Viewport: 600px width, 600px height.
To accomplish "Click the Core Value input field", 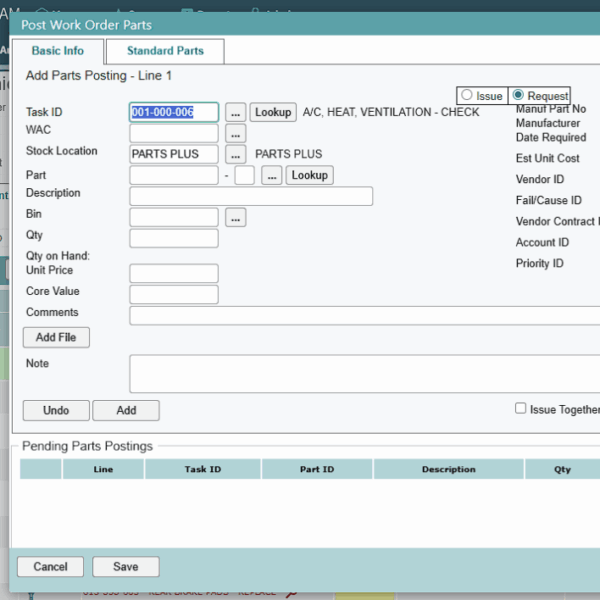I will tap(174, 294).
